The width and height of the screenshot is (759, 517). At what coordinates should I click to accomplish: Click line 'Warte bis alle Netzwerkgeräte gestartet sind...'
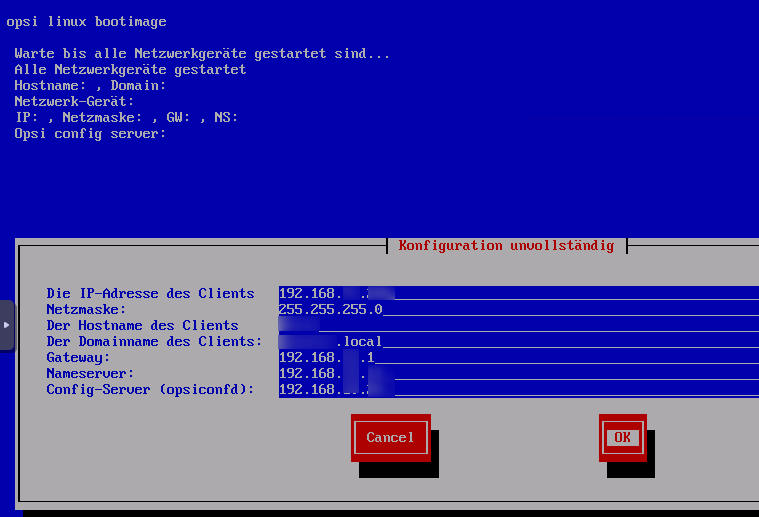pyautogui.click(x=202, y=53)
